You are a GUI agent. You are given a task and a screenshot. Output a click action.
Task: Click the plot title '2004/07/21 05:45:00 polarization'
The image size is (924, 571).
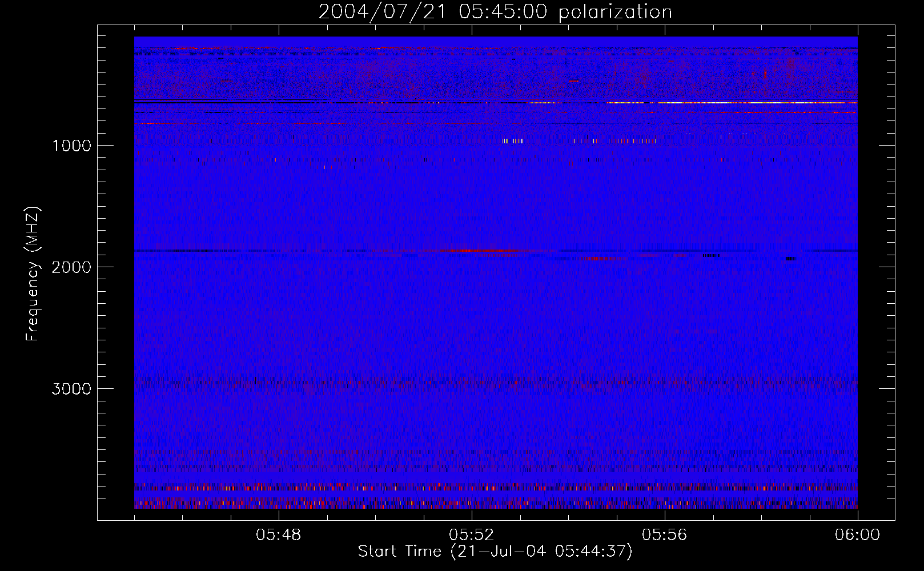click(x=495, y=12)
